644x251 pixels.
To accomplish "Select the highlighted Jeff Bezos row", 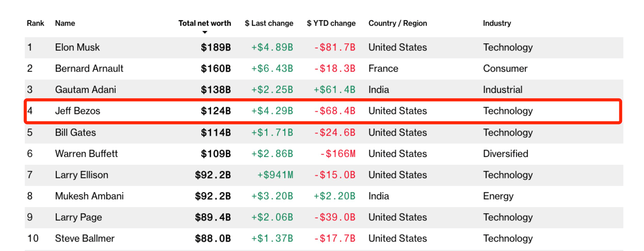I will click(x=323, y=111).
